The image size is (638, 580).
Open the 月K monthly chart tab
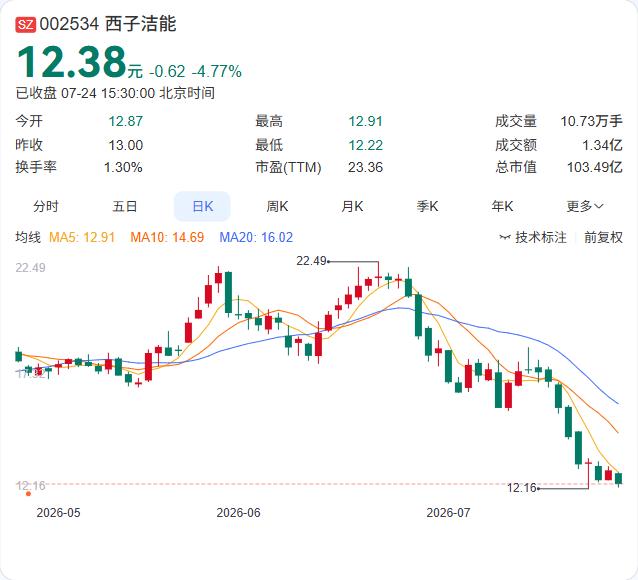(x=352, y=206)
